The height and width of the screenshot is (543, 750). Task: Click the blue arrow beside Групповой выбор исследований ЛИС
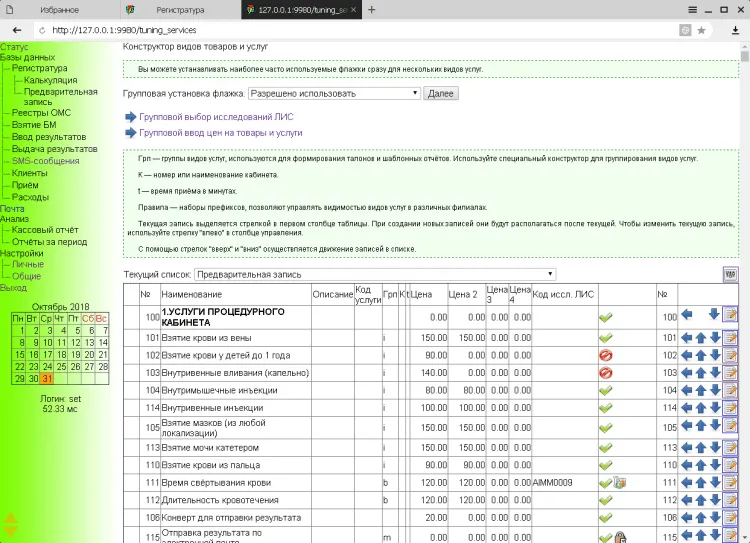pyautogui.click(x=131, y=117)
